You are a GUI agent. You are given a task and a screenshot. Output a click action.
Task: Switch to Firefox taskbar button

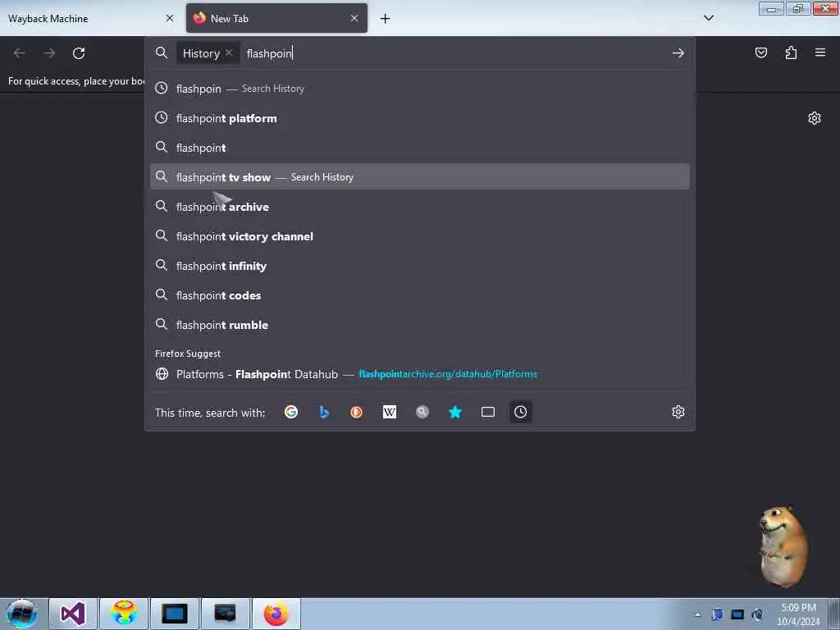pos(276,614)
